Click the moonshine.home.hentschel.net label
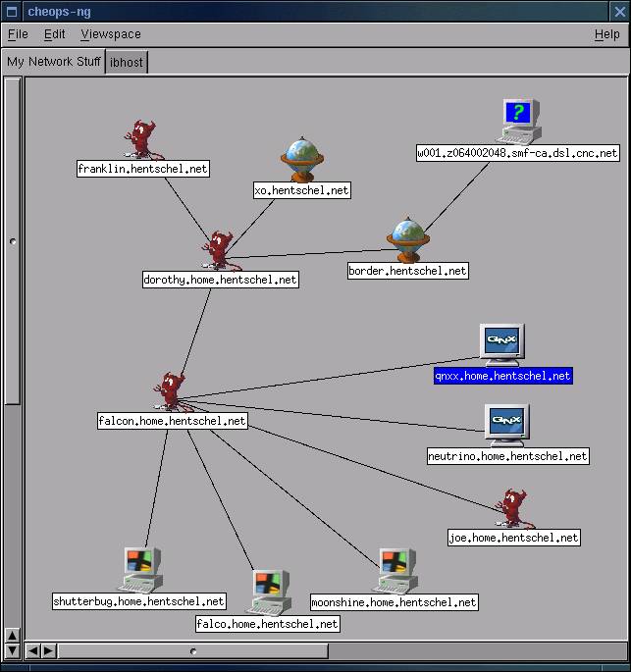 click(394, 602)
